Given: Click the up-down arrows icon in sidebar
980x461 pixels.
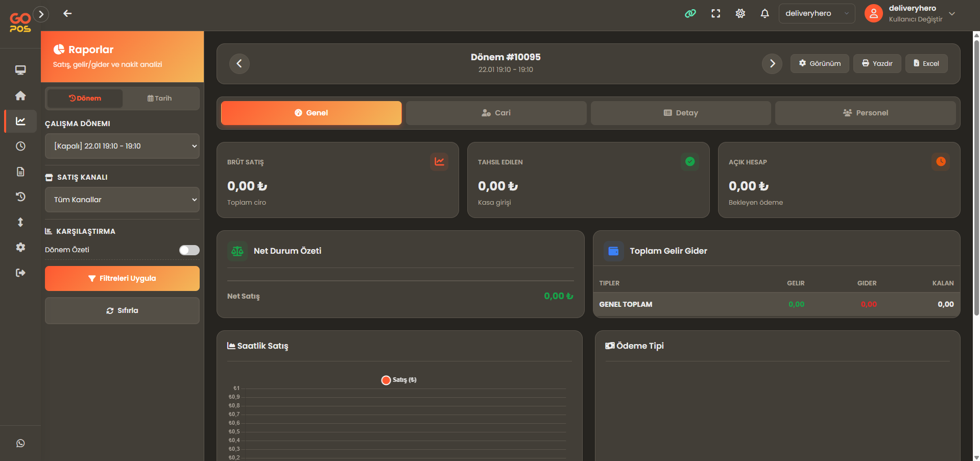Looking at the screenshot, I should [x=20, y=222].
